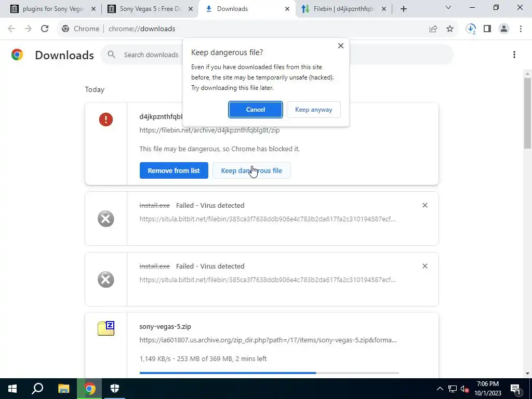This screenshot has width=532, height=399.
Task: Click the share page icon in address bar
Action: [433, 29]
